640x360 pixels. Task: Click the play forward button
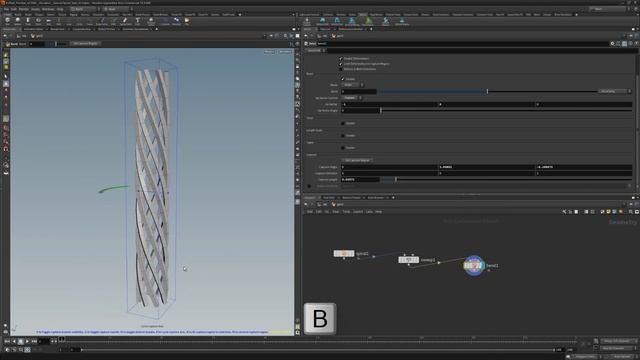[x=27, y=341]
